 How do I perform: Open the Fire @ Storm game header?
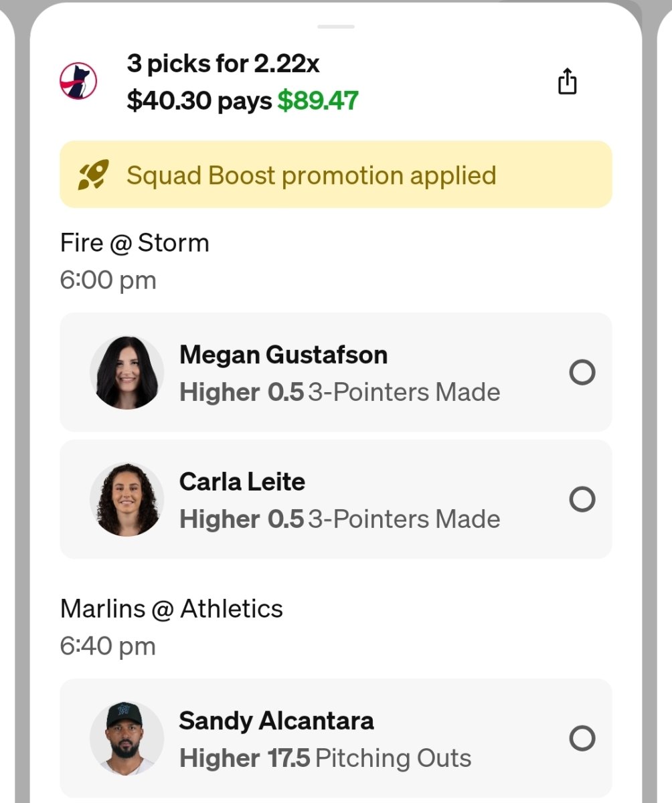[x=135, y=242]
